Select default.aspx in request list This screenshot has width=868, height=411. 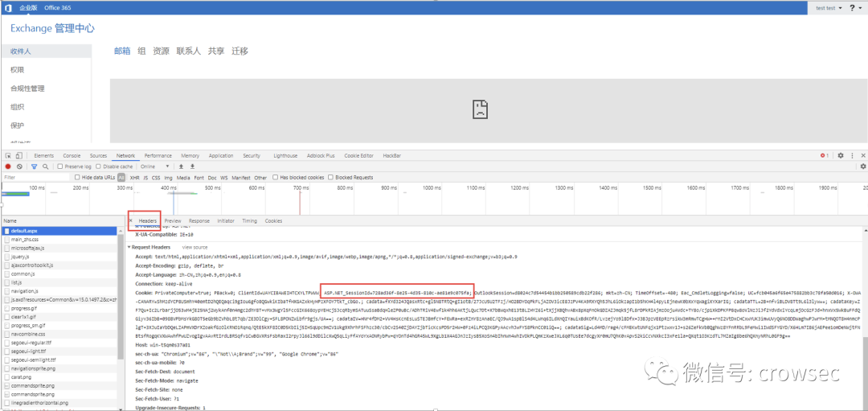click(59, 230)
